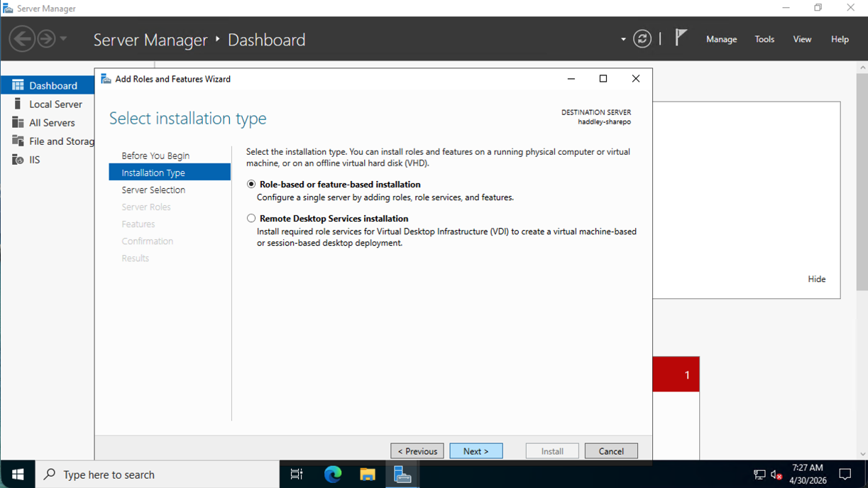Click the red tile showing count 1

coord(676,374)
